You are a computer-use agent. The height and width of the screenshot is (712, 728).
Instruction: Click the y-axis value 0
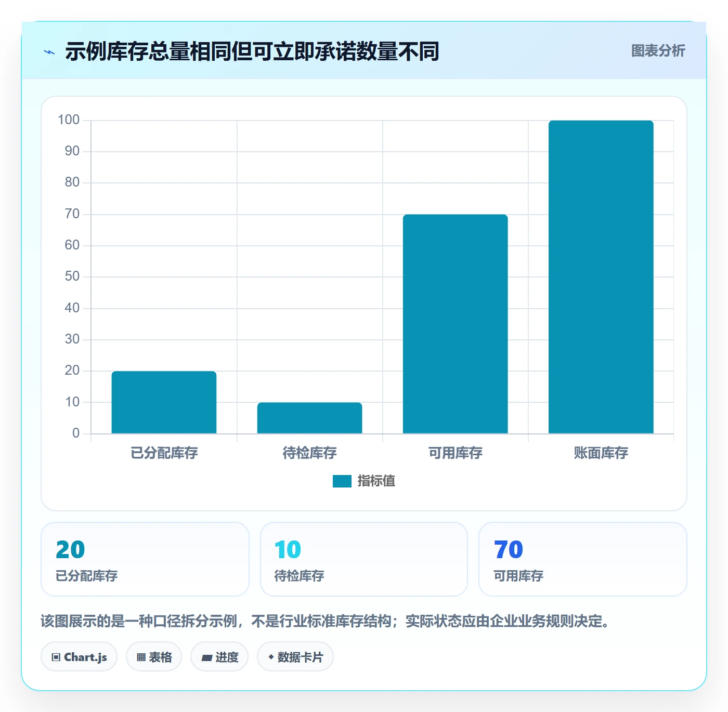[76, 433]
